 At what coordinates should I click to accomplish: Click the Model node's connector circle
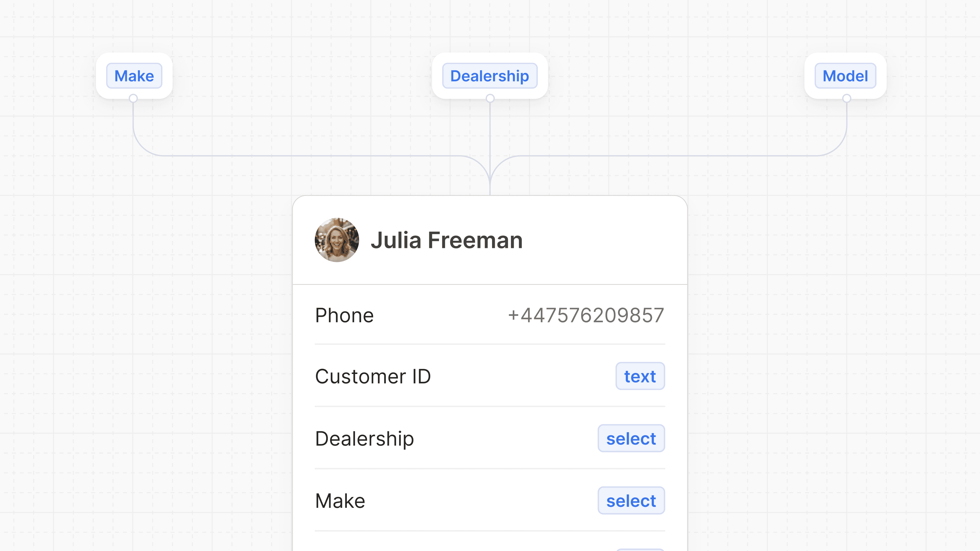(x=847, y=98)
